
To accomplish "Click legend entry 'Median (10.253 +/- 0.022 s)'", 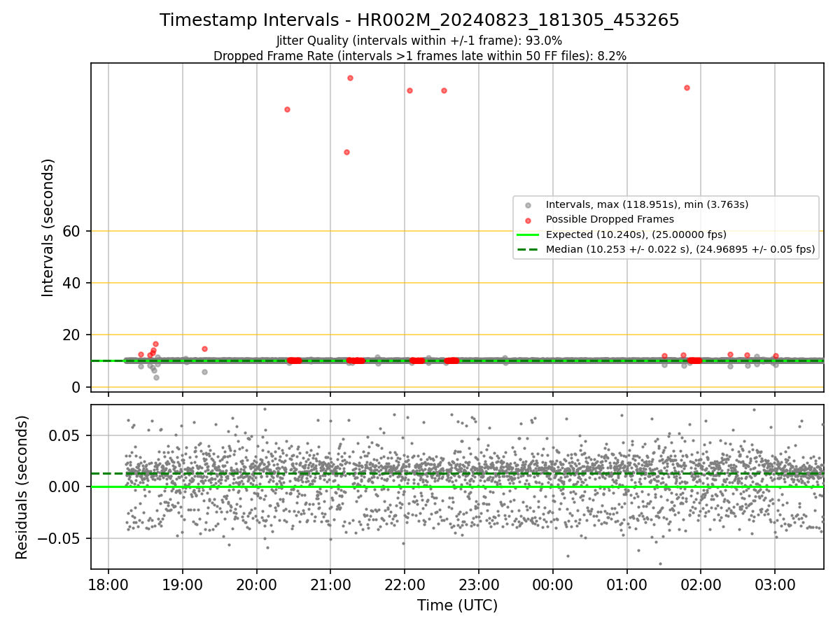I will tap(680, 249).
